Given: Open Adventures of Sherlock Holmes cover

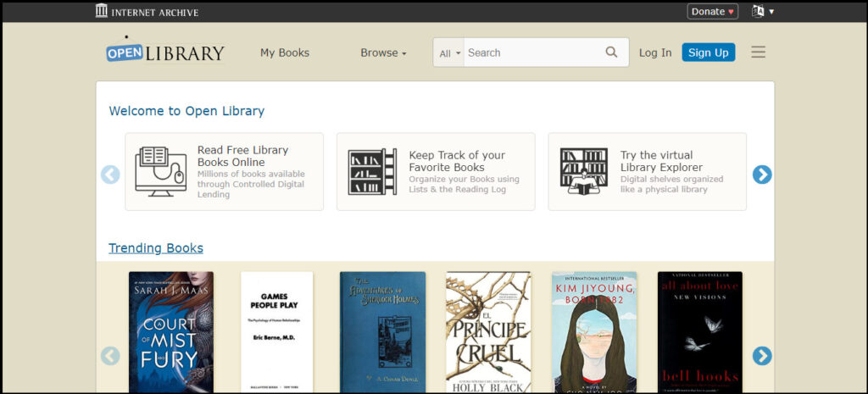Looking at the screenshot, I should [382, 332].
